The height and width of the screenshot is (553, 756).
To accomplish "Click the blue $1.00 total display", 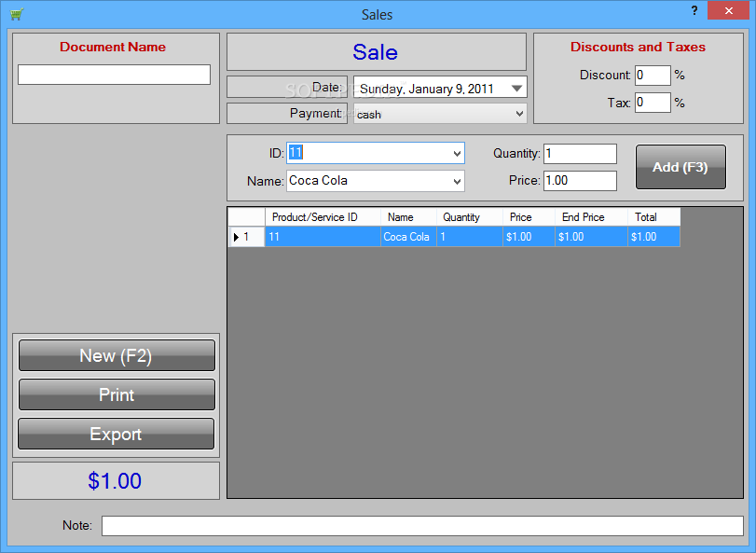I will pyautogui.click(x=115, y=481).
